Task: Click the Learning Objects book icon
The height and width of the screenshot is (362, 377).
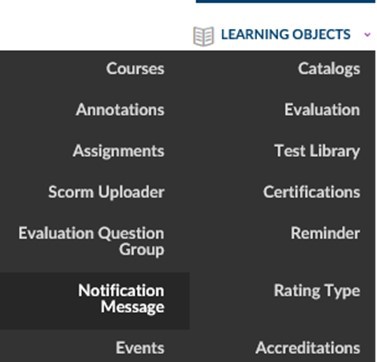Action: (203, 36)
